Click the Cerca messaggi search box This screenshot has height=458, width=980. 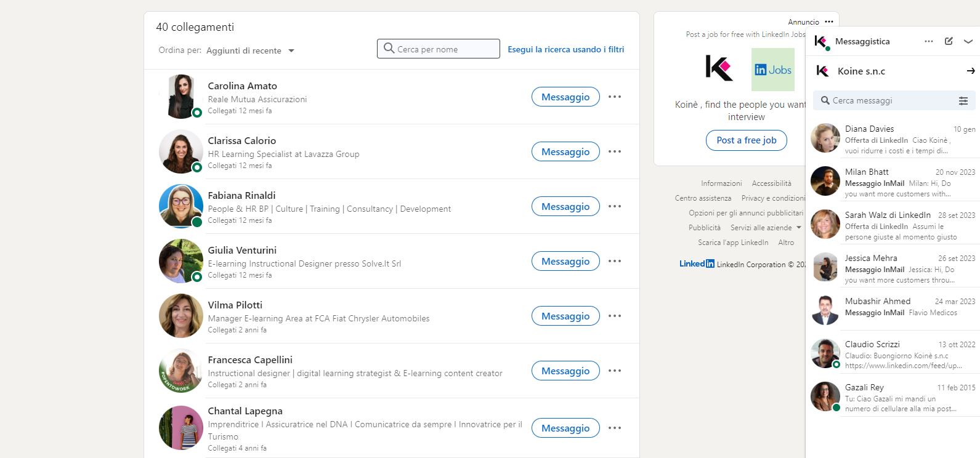coord(887,101)
